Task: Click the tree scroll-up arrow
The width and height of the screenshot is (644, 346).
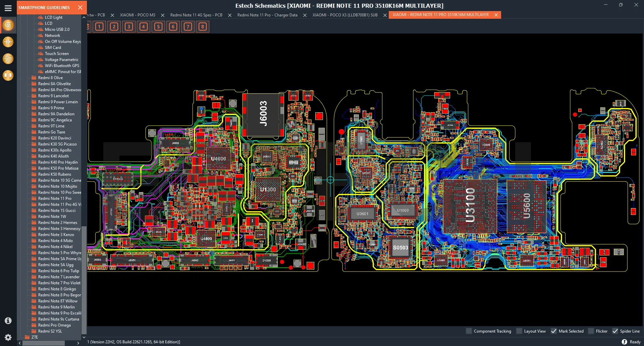Action: 84,17
